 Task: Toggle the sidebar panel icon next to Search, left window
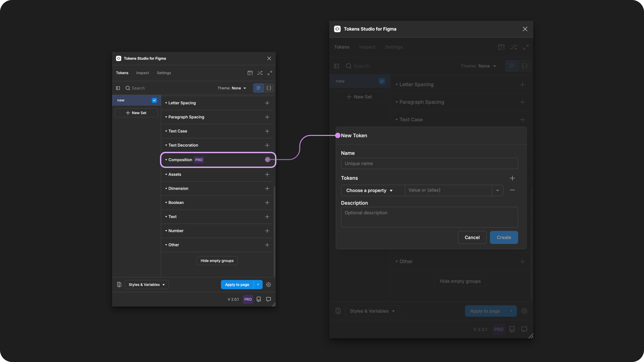(x=118, y=88)
